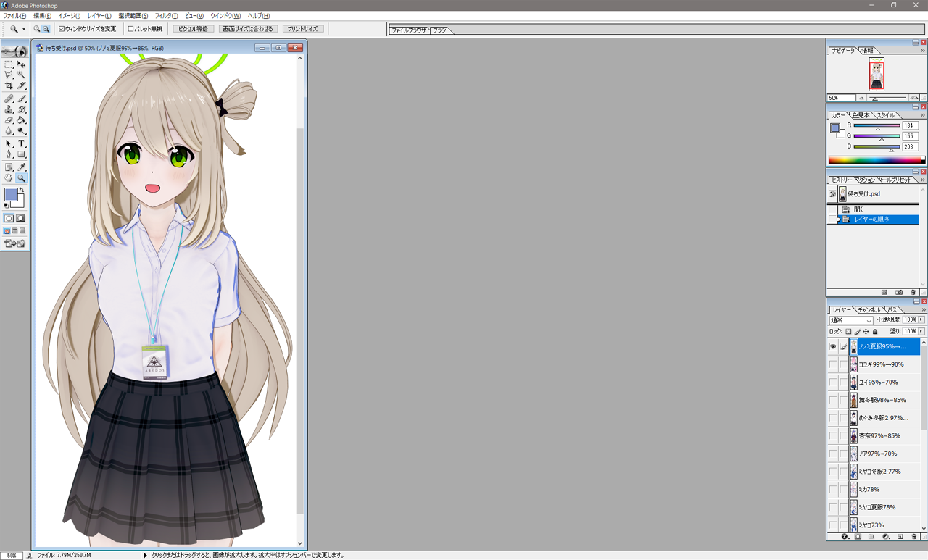Image resolution: width=928 pixels, height=560 pixels.
Task: Show the コユキ99%→90% layer
Action: point(832,364)
